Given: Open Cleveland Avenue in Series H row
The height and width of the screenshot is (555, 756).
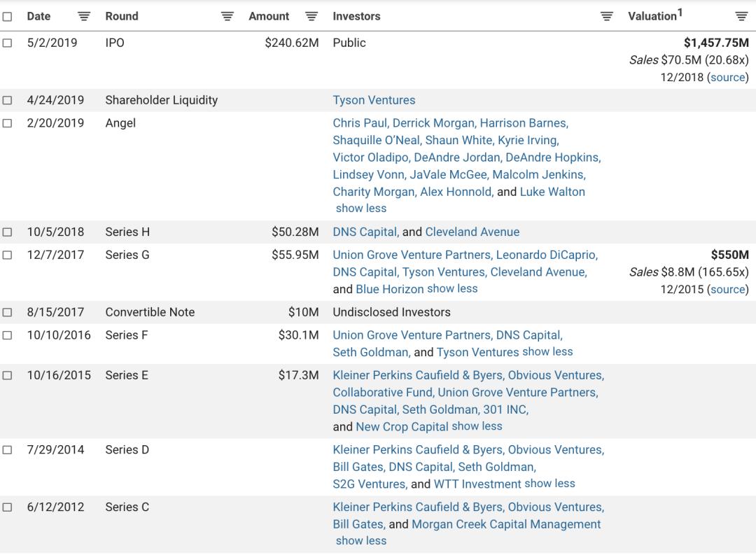Looking at the screenshot, I should (x=472, y=232).
